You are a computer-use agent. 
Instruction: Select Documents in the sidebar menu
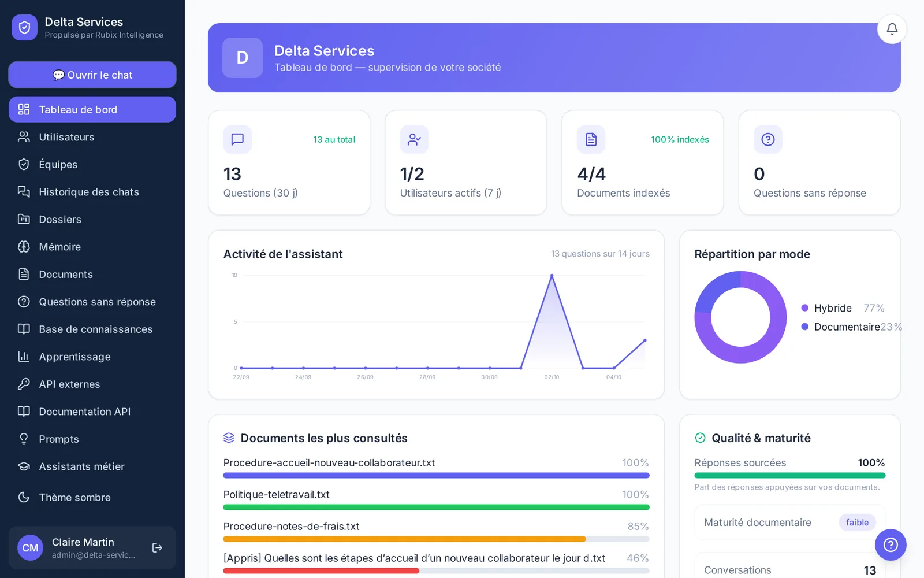click(92, 274)
